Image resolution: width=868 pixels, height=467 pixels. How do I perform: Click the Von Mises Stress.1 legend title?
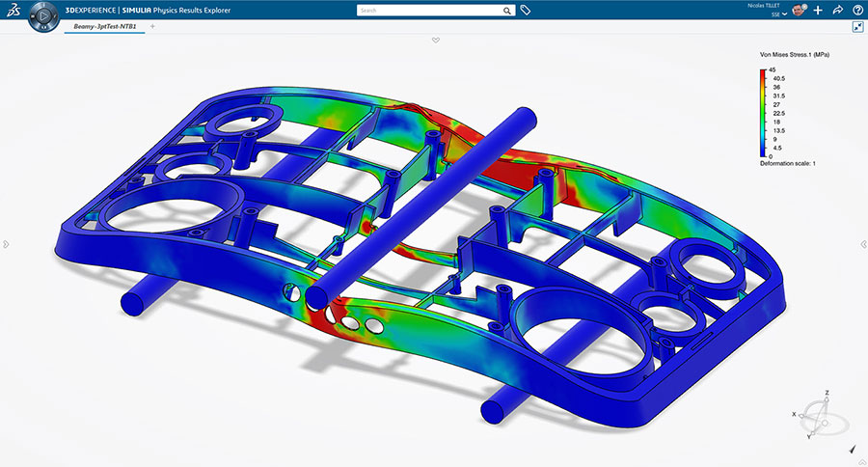[794, 56]
